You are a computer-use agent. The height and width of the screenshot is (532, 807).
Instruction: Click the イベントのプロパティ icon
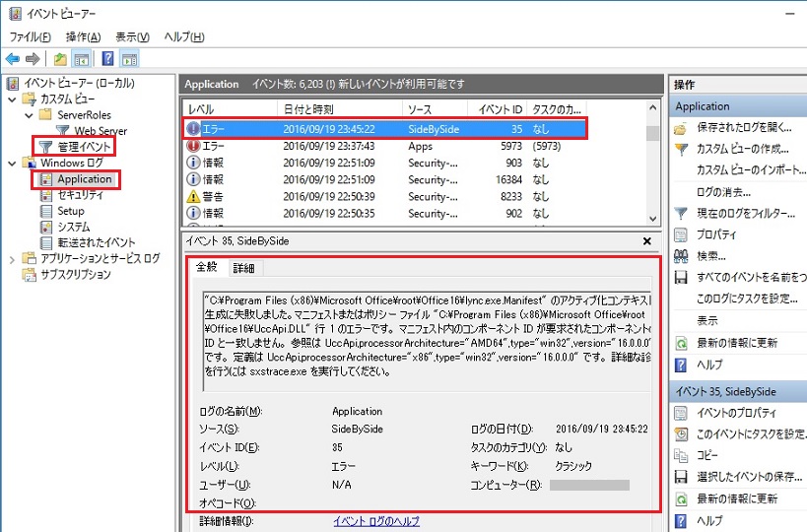point(681,413)
